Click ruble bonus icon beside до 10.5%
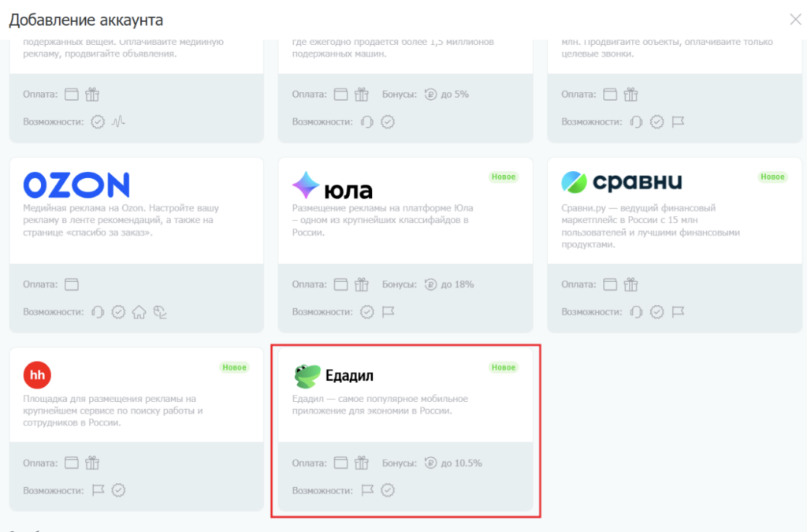This screenshot has height=532, width=807. [x=430, y=463]
